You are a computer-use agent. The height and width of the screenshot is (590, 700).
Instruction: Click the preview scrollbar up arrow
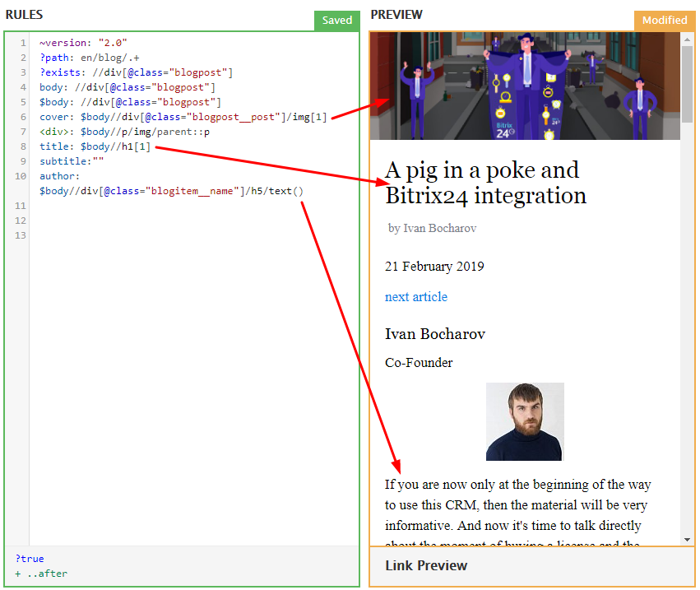click(687, 39)
